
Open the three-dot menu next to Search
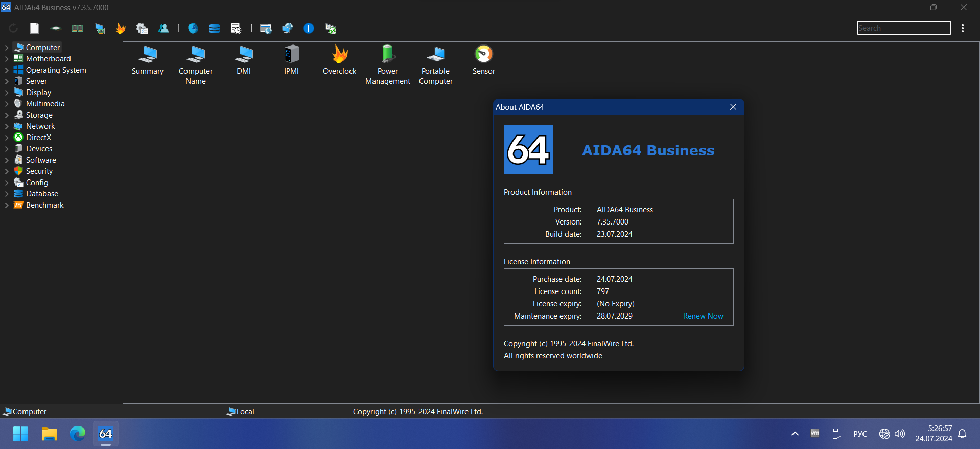pos(963,28)
